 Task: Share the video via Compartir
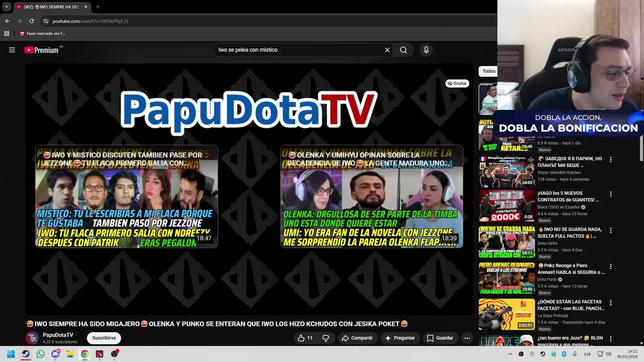357,338
